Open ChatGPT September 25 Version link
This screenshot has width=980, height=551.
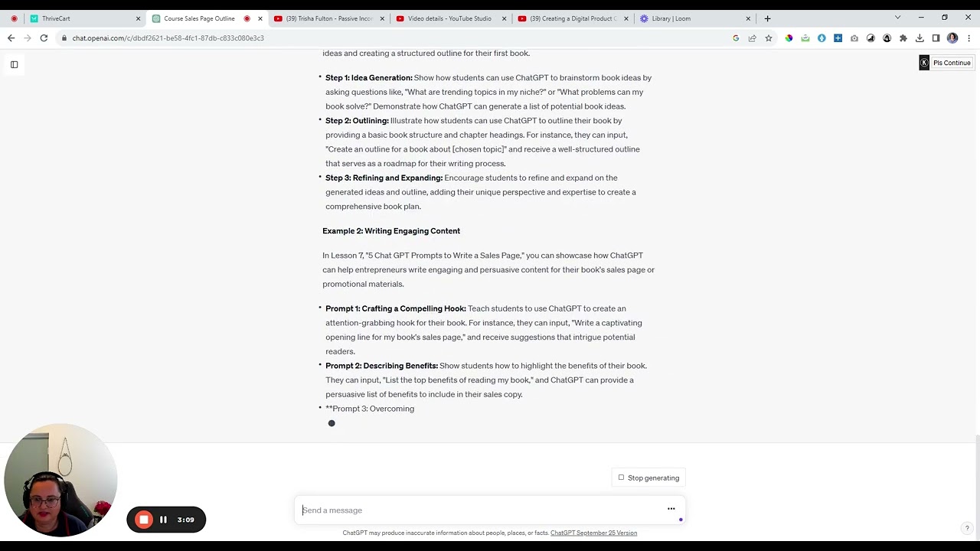(x=593, y=533)
